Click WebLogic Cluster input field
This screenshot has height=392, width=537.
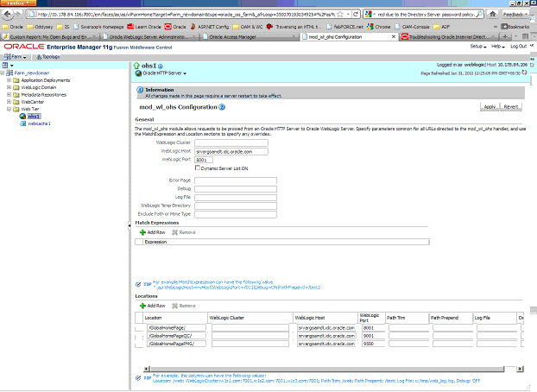[231, 142]
